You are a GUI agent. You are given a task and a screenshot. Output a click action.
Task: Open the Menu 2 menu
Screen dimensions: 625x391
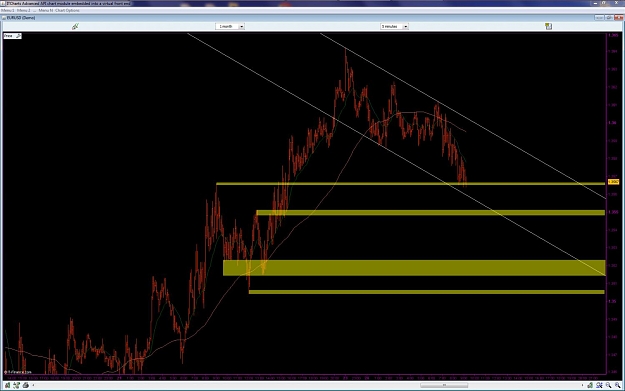[23, 10]
